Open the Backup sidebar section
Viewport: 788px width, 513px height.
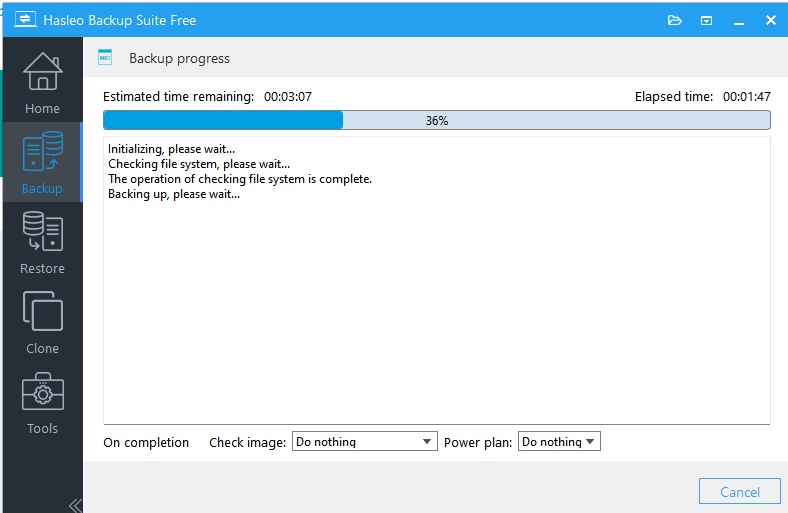42,162
